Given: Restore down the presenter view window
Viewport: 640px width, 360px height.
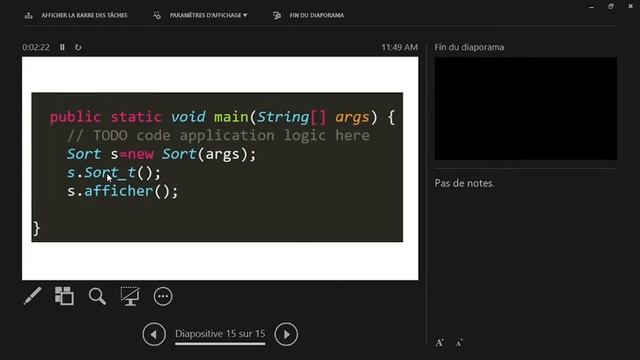Looking at the screenshot, I should 611,7.
